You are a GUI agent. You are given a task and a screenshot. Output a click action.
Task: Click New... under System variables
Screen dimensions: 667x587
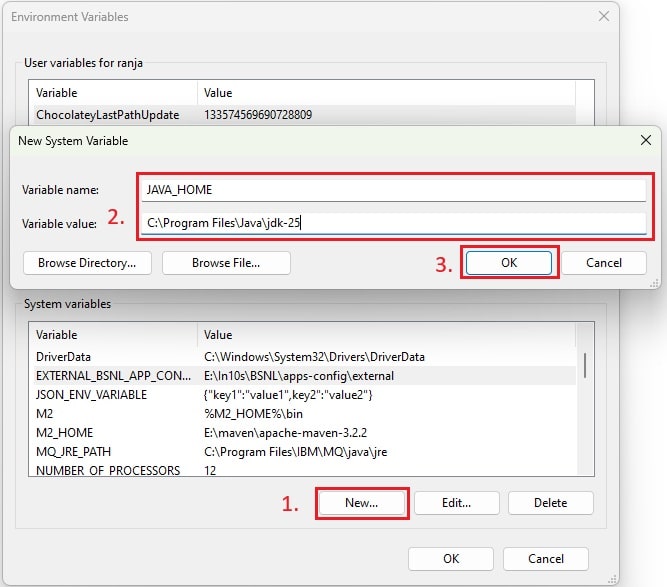coord(362,503)
